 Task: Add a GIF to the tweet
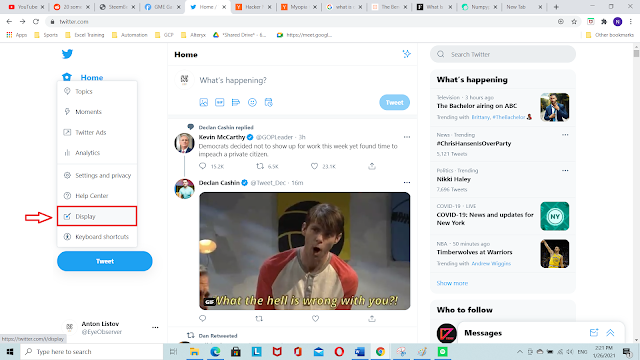tap(220, 102)
